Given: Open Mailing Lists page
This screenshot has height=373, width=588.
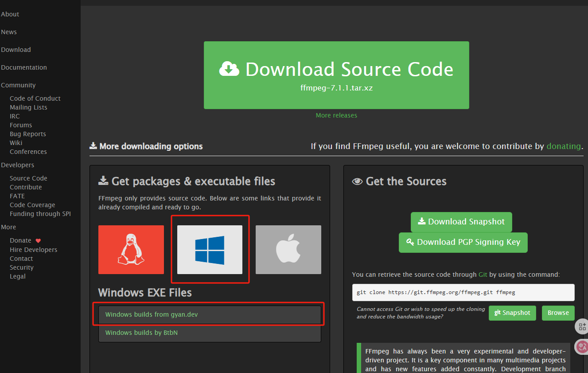Looking at the screenshot, I should 28,107.
